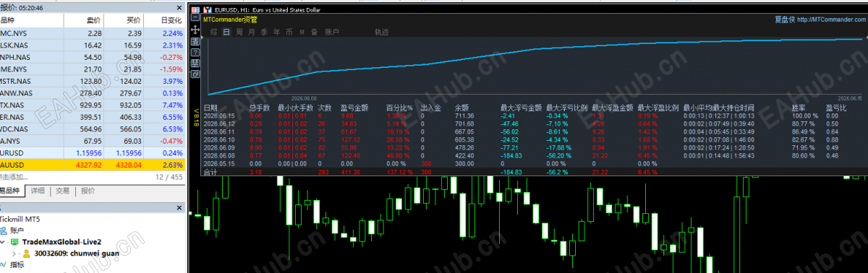Click the 2026.06.12 row date
The width and height of the screenshot is (868, 273).
coord(218,123)
